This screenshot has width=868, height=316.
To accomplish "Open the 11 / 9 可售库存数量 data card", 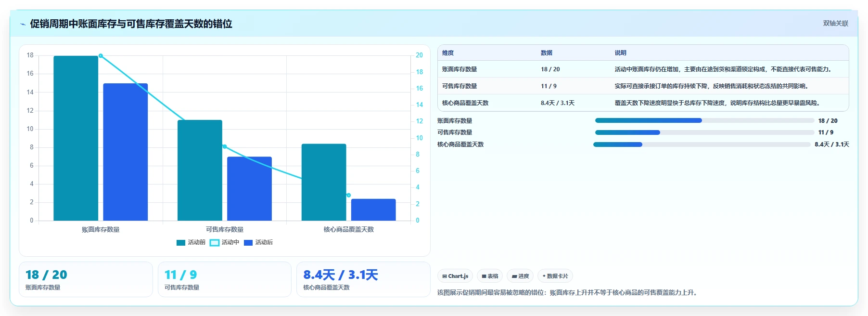I will (x=225, y=279).
